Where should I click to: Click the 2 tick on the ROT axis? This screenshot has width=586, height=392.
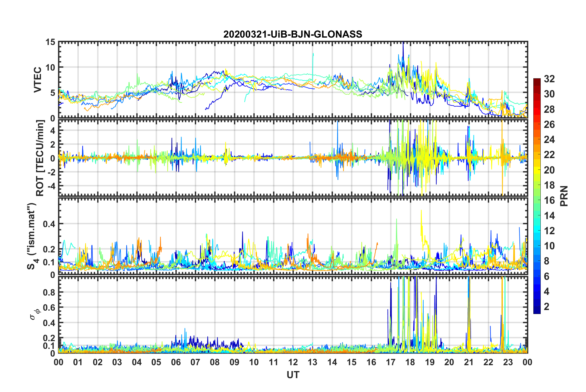coord(53,144)
